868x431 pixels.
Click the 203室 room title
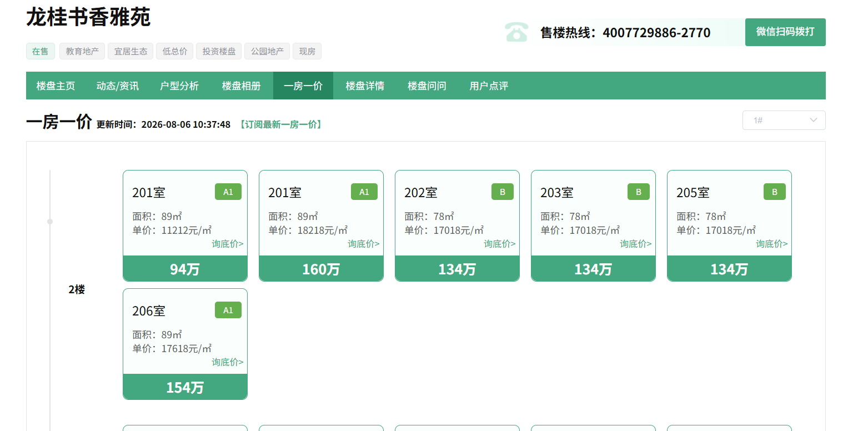pos(557,193)
